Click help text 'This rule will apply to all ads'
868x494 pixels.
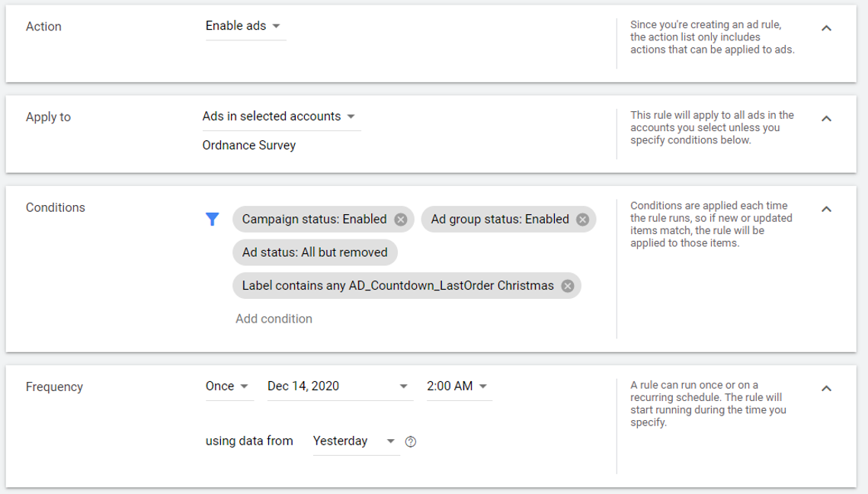coord(712,127)
